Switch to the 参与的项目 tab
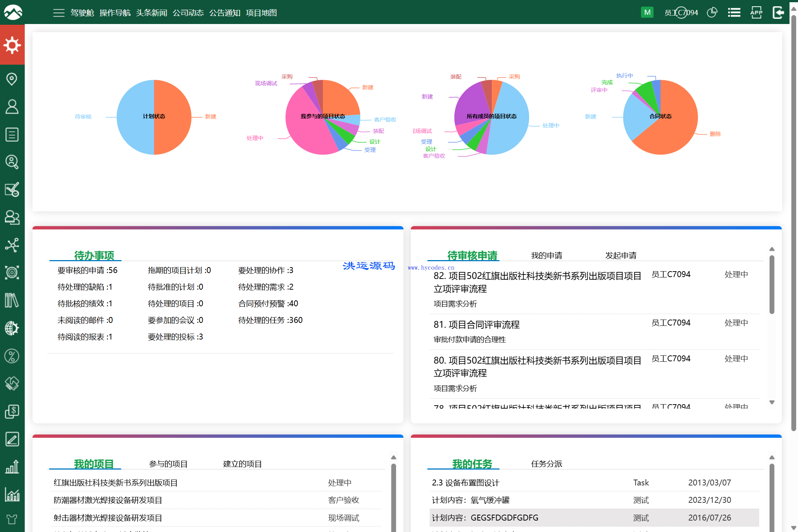The width and height of the screenshot is (798, 532). coord(168,464)
